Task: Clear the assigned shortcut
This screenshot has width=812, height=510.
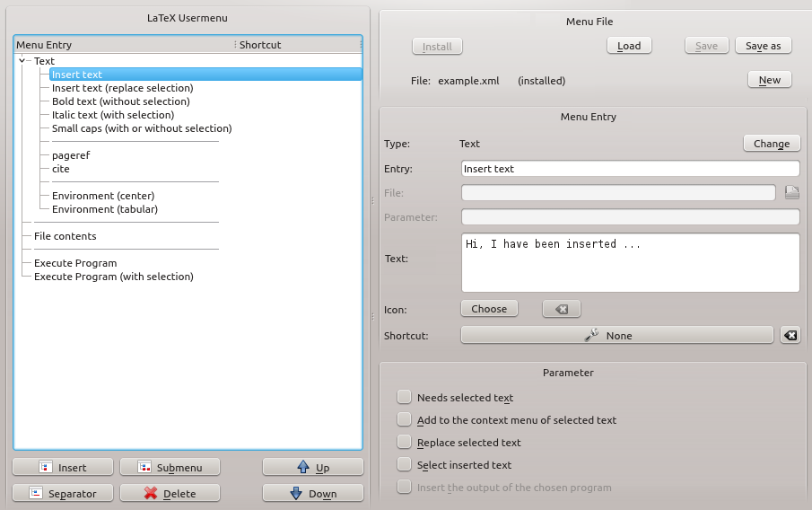Action: [x=790, y=335]
